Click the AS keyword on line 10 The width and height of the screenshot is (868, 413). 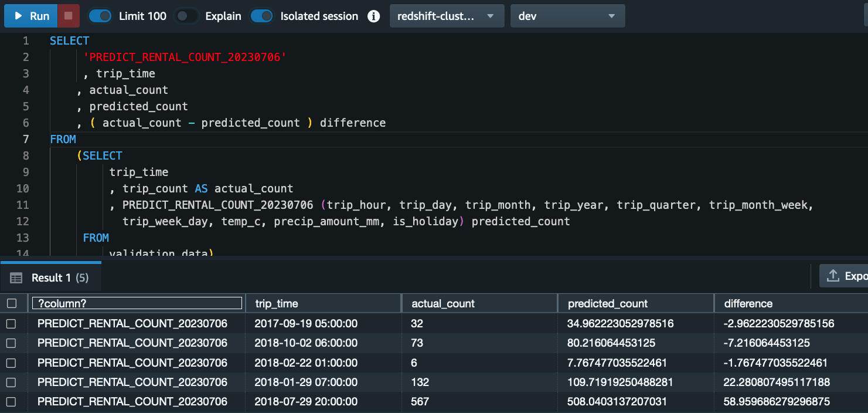point(201,188)
